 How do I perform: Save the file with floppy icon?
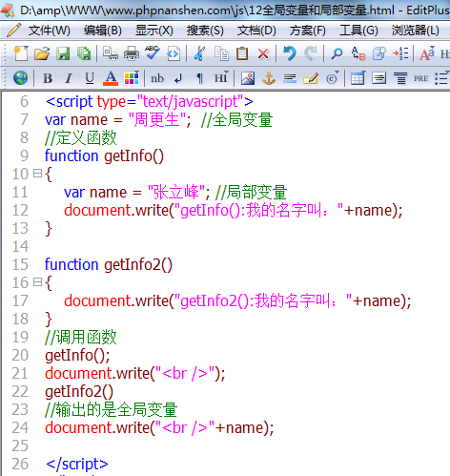[63, 53]
